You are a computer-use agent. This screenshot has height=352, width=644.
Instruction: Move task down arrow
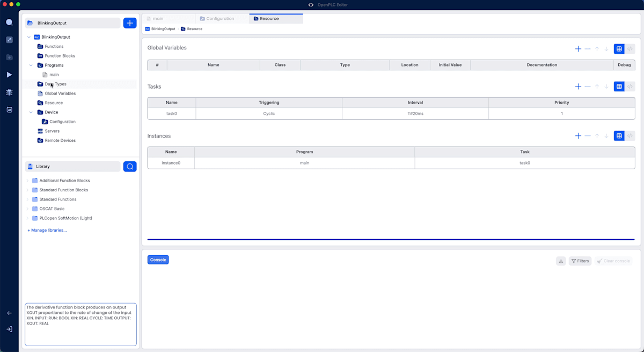[x=606, y=87]
